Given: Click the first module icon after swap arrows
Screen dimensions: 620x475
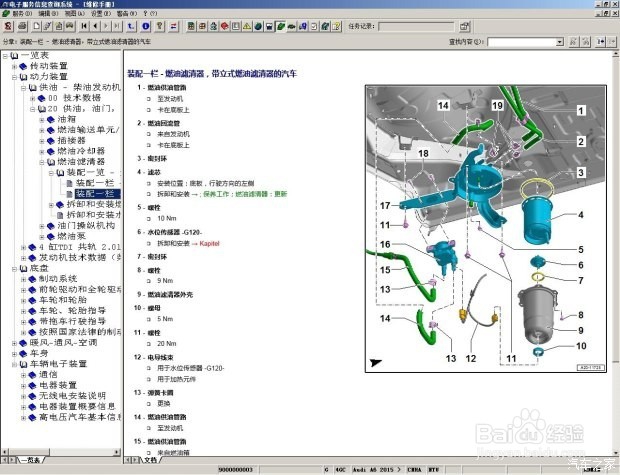Looking at the screenshot, I should (x=191, y=26).
